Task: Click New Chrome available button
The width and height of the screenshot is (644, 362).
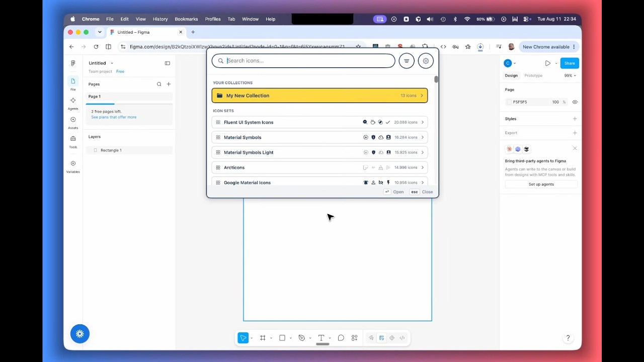Action: point(549,47)
